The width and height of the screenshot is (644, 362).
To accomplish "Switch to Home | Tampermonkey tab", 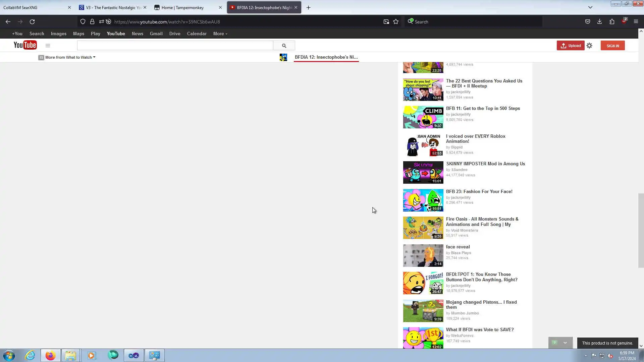I will point(182,7).
